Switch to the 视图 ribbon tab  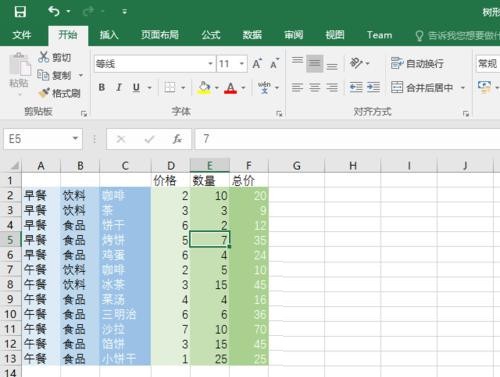coord(335,35)
